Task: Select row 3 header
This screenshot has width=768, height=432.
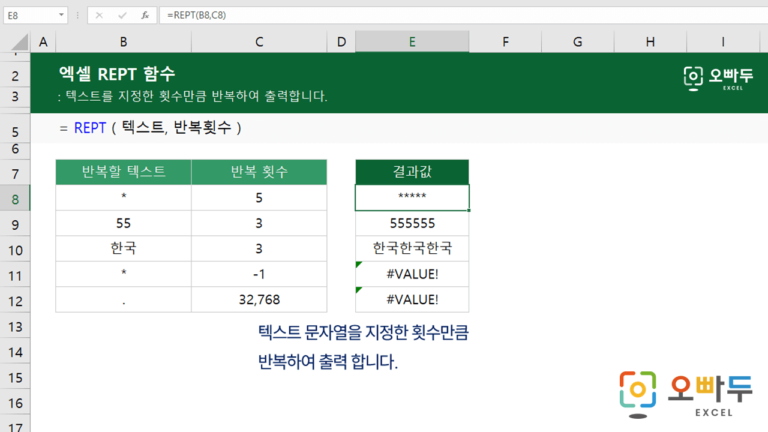Action: (15, 96)
